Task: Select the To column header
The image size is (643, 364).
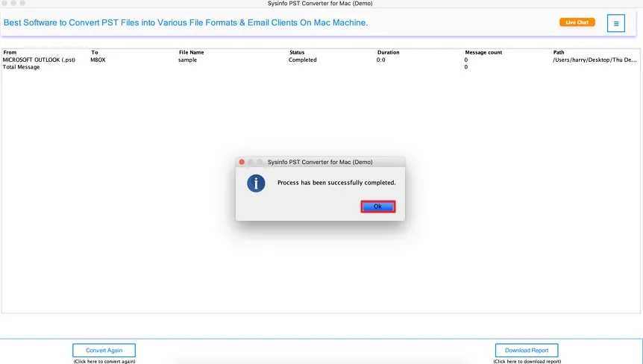Action: pyautogui.click(x=95, y=52)
